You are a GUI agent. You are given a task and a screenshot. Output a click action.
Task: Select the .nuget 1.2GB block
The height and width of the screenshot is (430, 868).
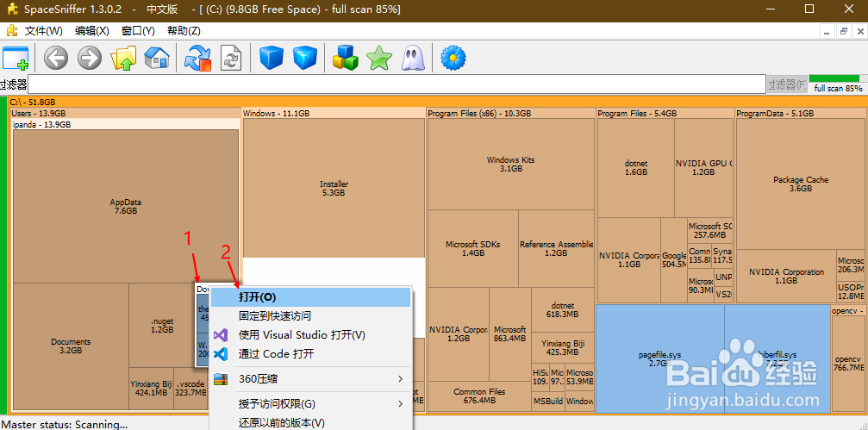click(x=162, y=325)
